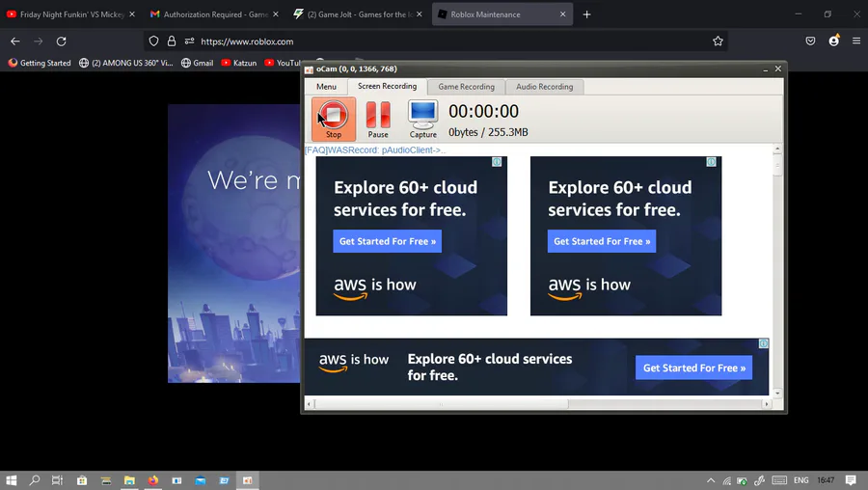The image size is (868, 490).
Task: Open the Firefox account icon
Action: click(833, 41)
